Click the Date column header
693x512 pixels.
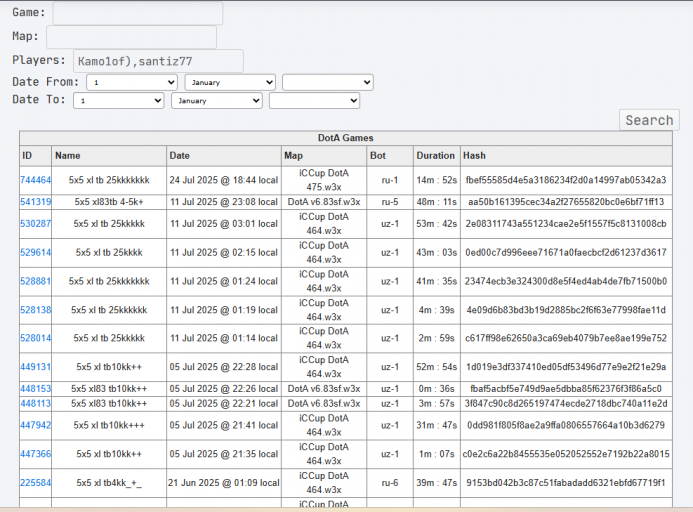[224, 156]
